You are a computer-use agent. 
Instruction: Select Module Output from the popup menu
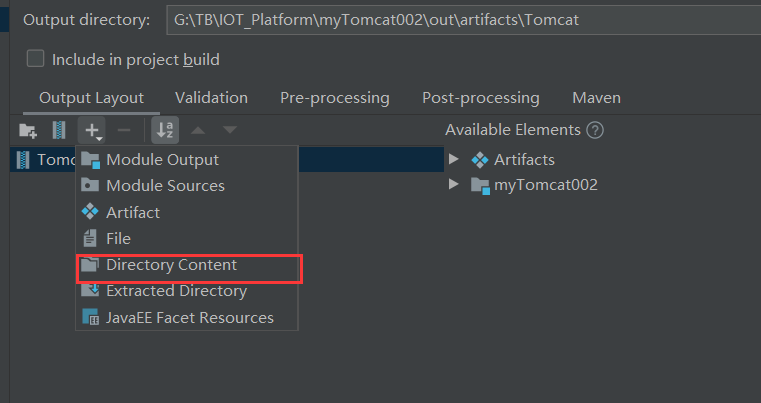pyautogui.click(x=162, y=160)
